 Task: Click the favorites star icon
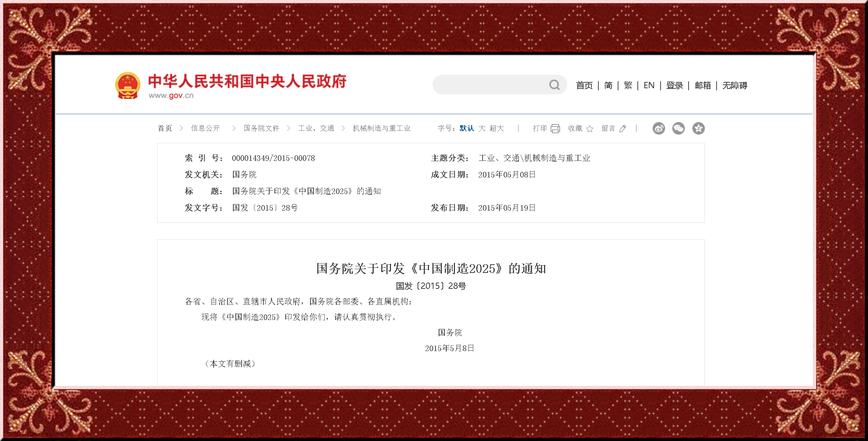pos(590,129)
